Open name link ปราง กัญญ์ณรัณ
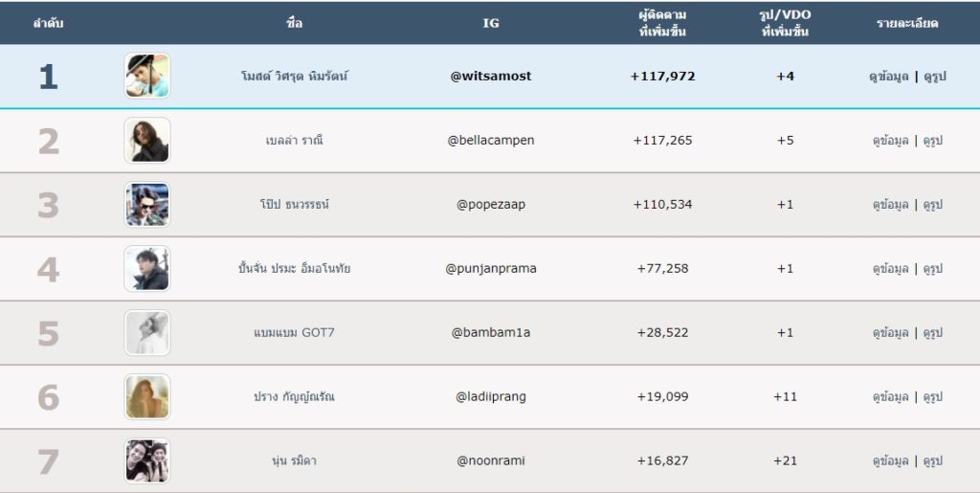The image size is (980, 493). [294, 396]
